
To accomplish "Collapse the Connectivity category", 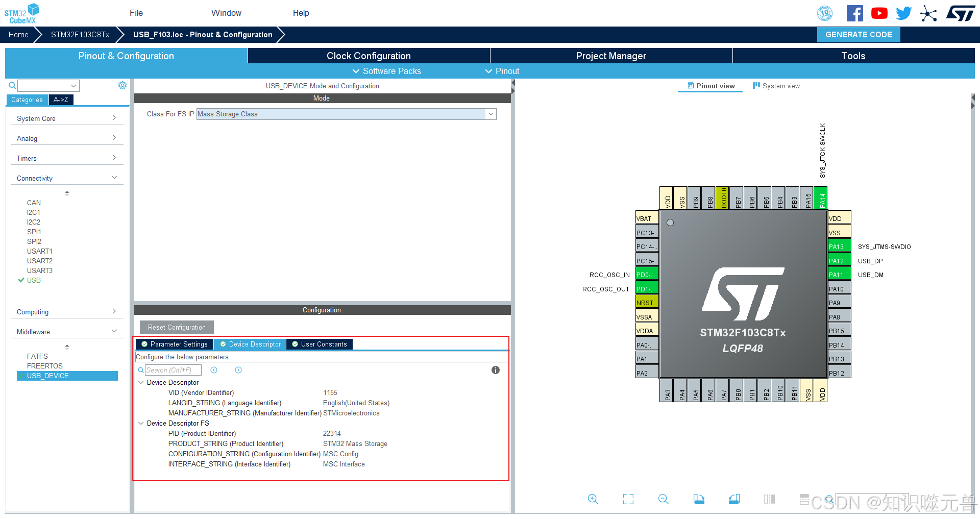I will pyautogui.click(x=67, y=178).
